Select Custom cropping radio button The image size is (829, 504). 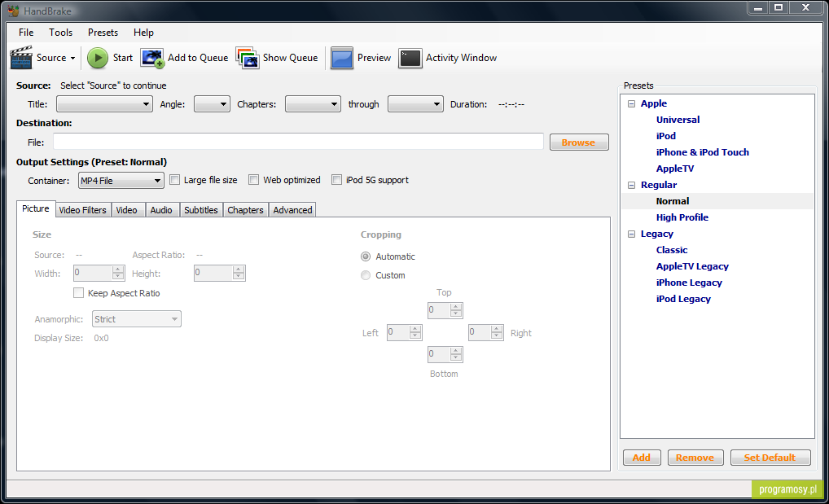[x=366, y=275]
